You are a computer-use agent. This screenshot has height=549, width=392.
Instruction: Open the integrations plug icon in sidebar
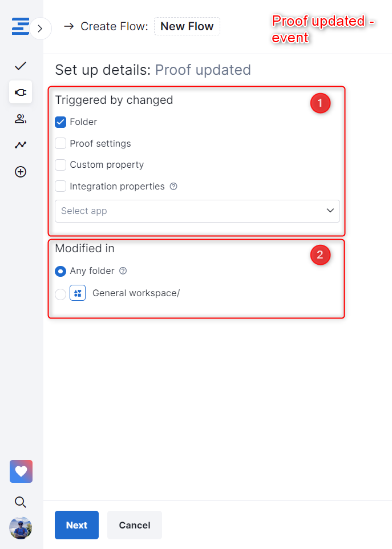(x=21, y=92)
